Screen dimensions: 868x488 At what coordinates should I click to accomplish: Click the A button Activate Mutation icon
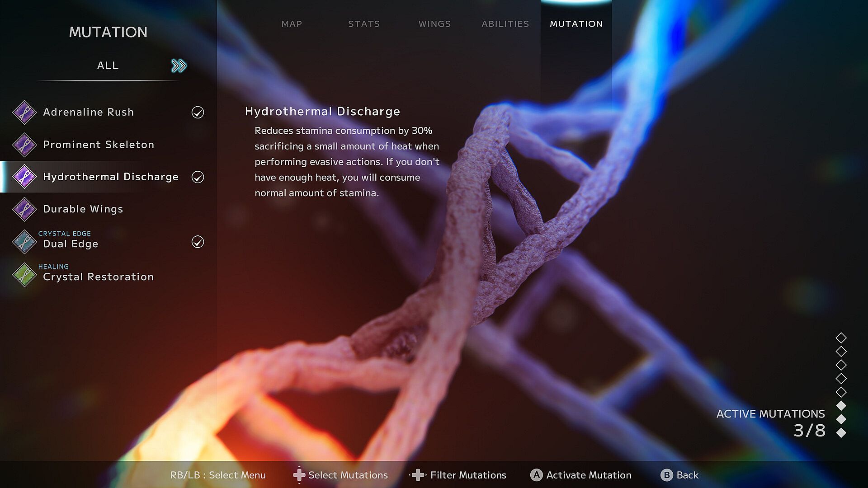click(x=536, y=475)
